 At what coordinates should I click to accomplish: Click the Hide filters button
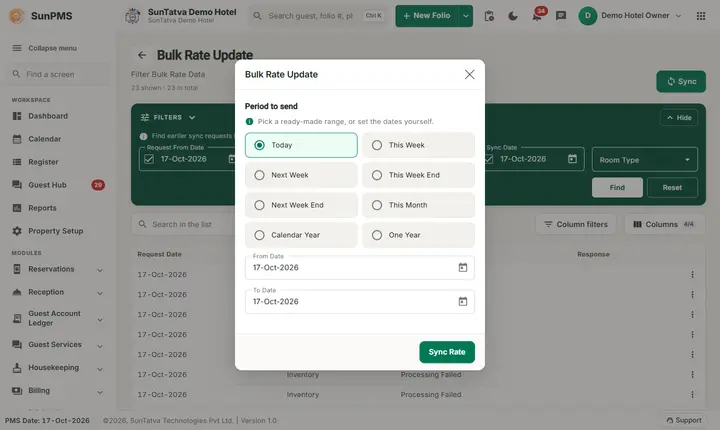[679, 118]
